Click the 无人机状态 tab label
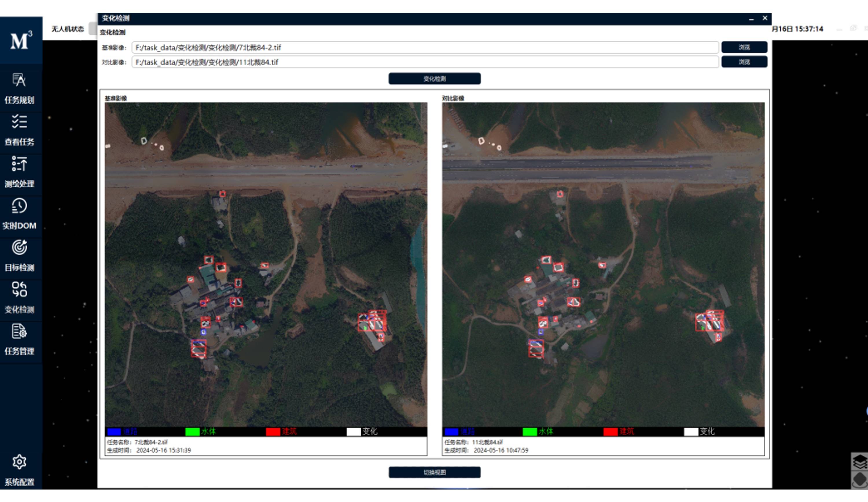This screenshot has width=868, height=502. pos(67,29)
